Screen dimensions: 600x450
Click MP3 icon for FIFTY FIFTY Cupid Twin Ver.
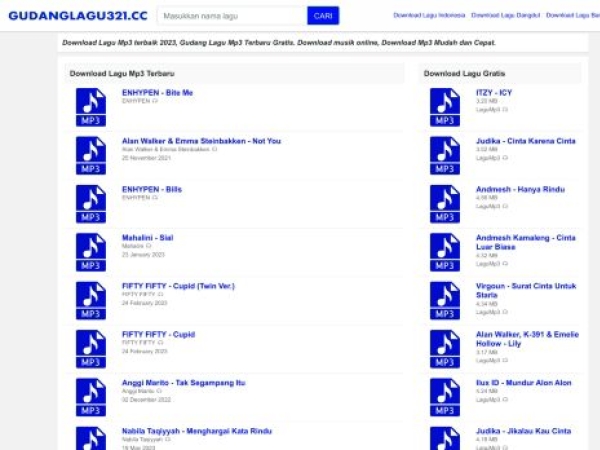pos(90,300)
